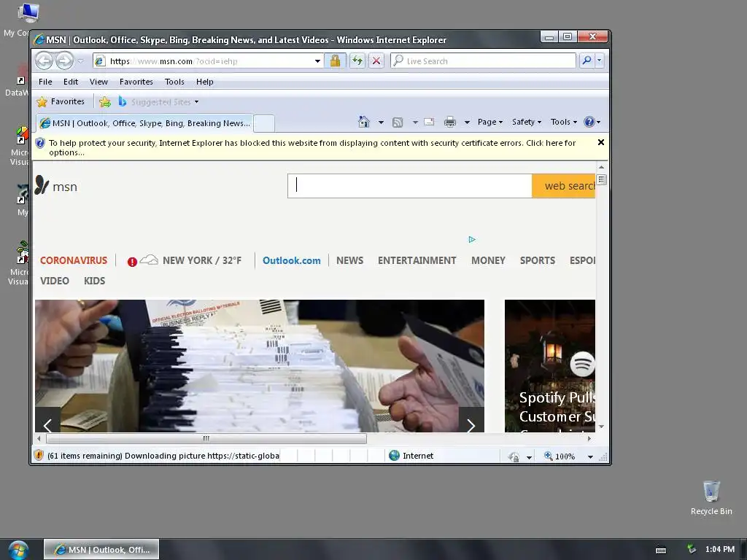Open the Page command bar menu
This screenshot has height=560, width=747.
[490, 122]
